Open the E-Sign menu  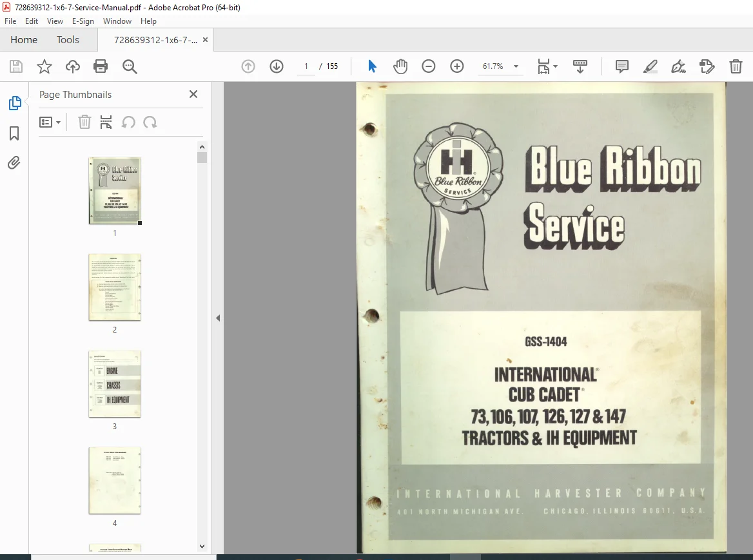pyautogui.click(x=83, y=21)
